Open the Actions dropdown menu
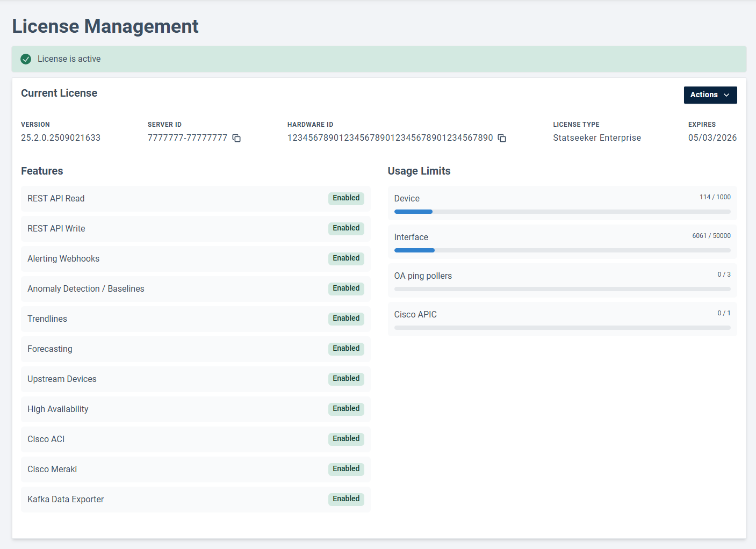Image resolution: width=756 pixels, height=549 pixels. click(709, 95)
